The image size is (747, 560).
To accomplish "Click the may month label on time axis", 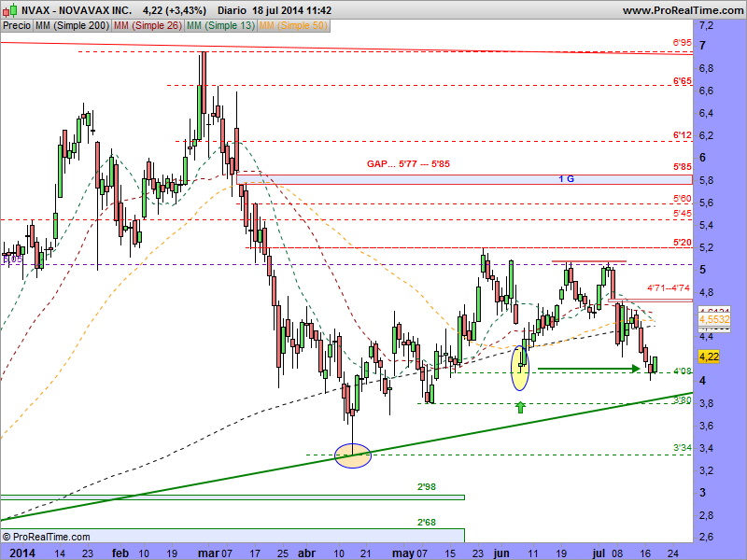I will tap(403, 553).
